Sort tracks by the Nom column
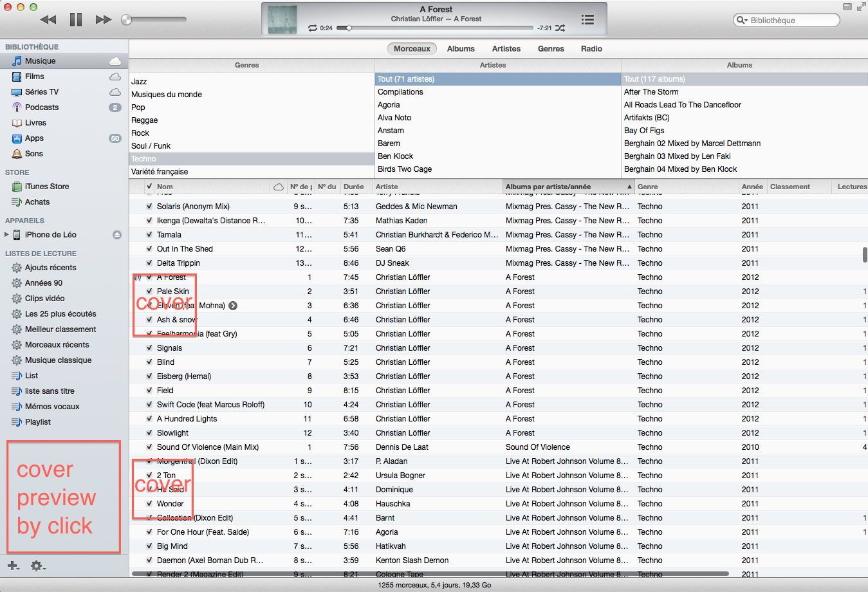The width and height of the screenshot is (868, 592). (212, 187)
